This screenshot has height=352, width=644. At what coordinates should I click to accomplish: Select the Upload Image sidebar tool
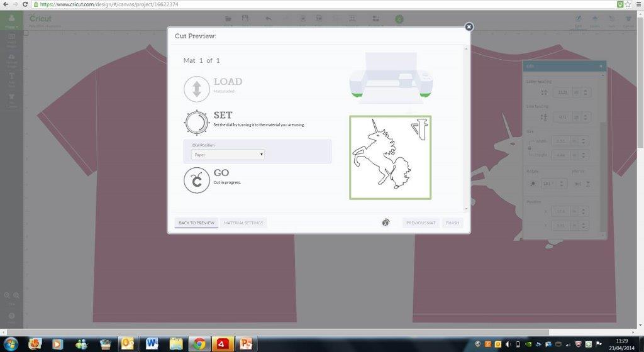pos(11,61)
